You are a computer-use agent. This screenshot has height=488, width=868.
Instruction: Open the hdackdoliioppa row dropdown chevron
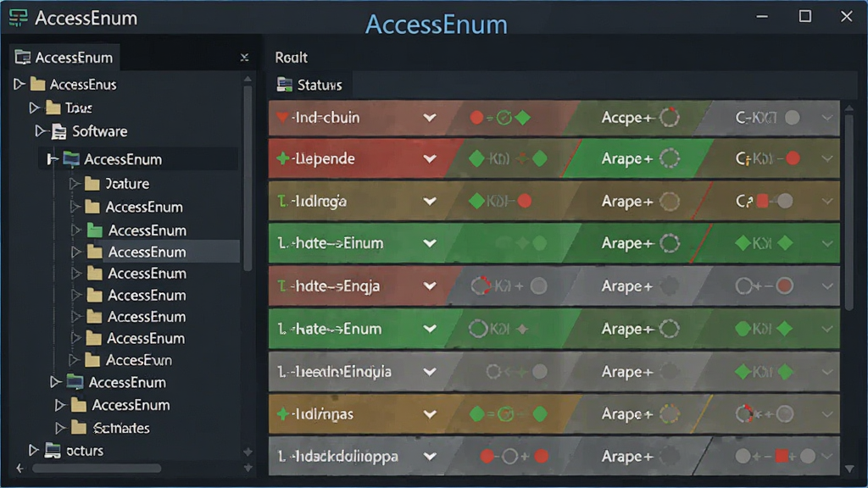(x=430, y=457)
